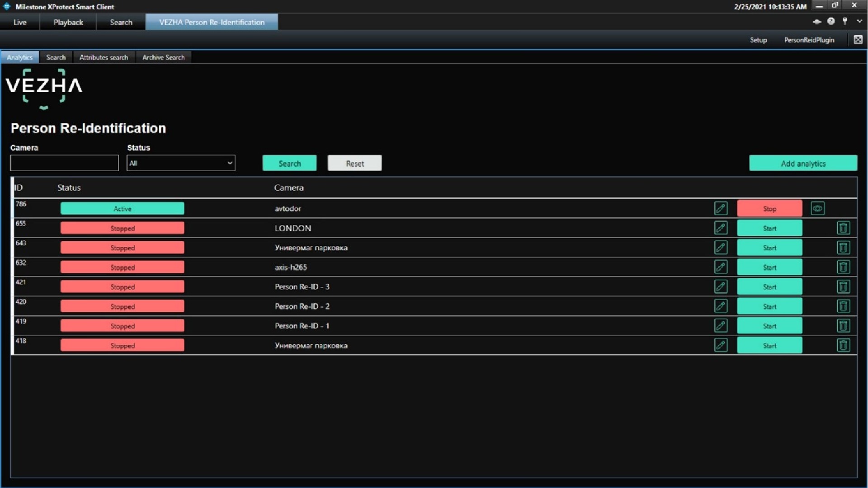Viewport: 868px width, 488px height.
Task: Open the help question mark icon
Action: [x=831, y=21]
